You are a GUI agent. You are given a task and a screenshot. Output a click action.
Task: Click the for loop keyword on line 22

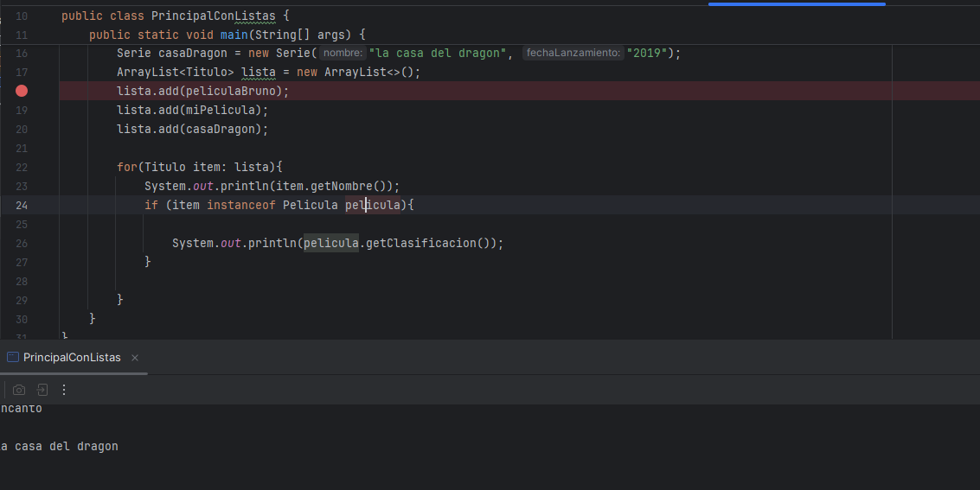tap(127, 168)
